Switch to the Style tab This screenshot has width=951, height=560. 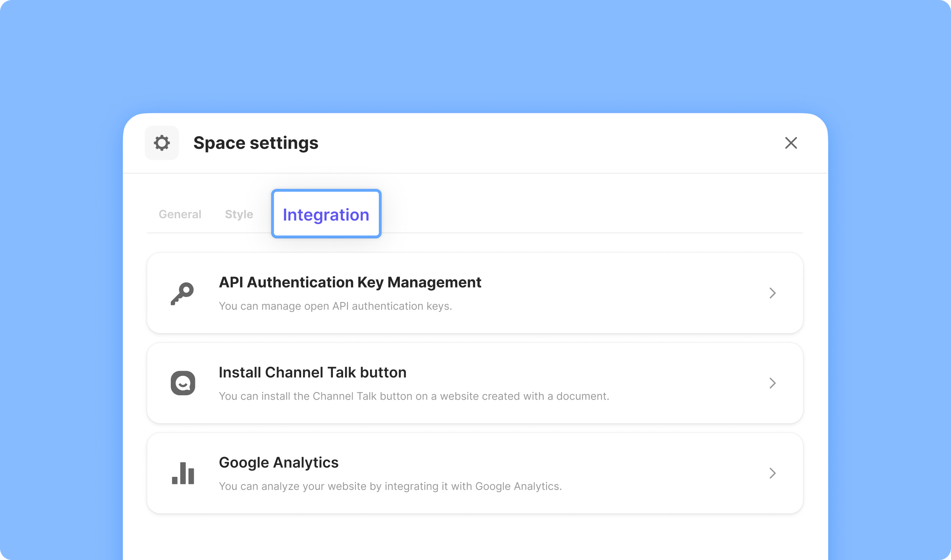239,214
